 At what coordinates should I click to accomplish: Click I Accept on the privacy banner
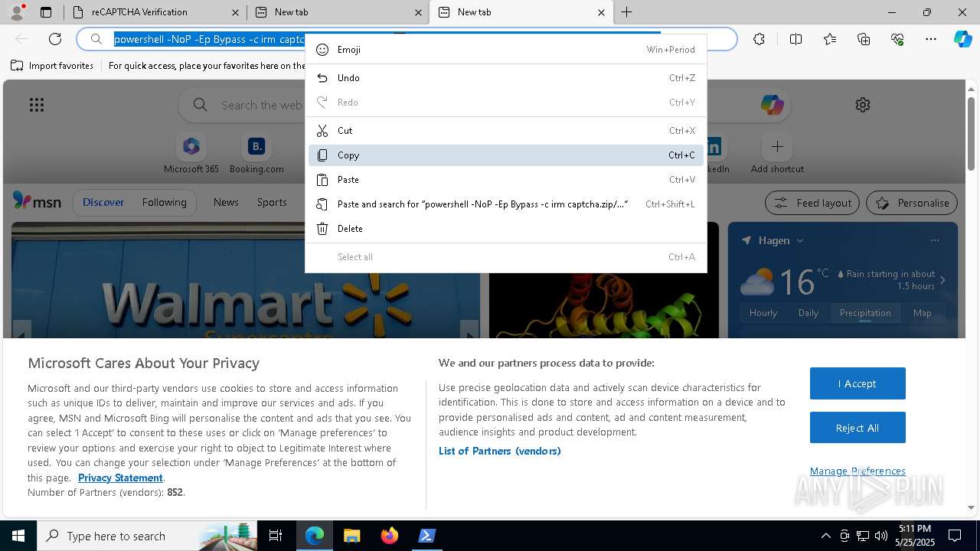tap(857, 383)
